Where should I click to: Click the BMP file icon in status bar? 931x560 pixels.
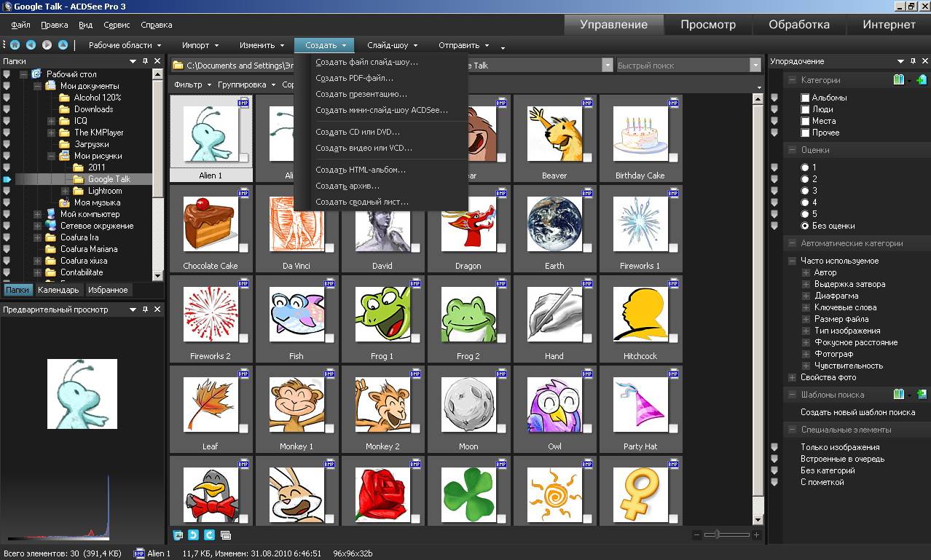point(139,553)
